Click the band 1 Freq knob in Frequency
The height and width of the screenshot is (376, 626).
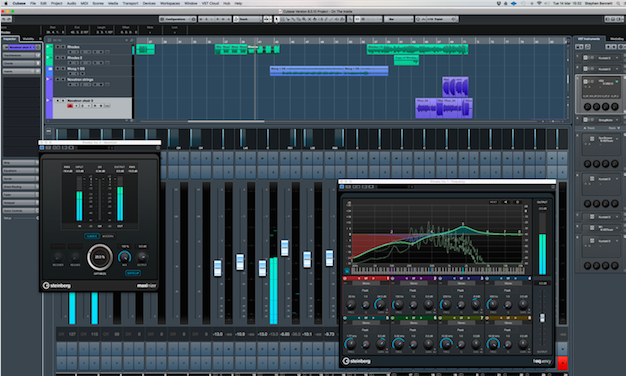pos(351,305)
